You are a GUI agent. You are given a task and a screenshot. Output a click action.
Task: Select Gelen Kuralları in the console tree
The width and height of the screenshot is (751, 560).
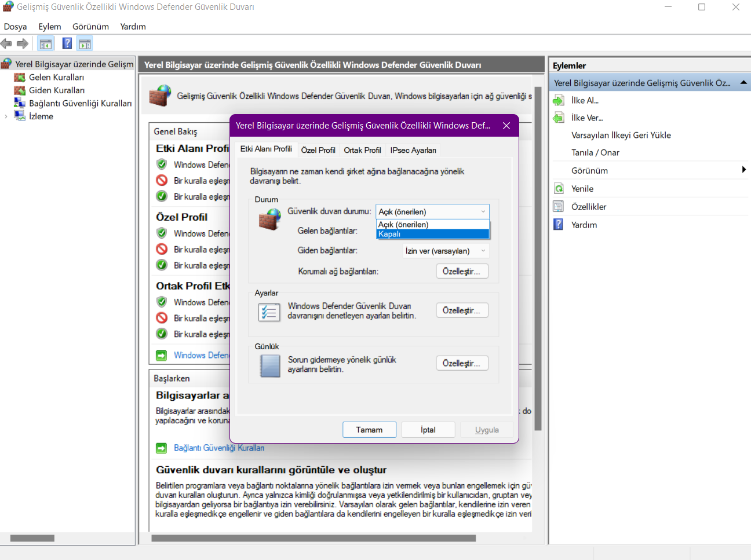[56, 77]
